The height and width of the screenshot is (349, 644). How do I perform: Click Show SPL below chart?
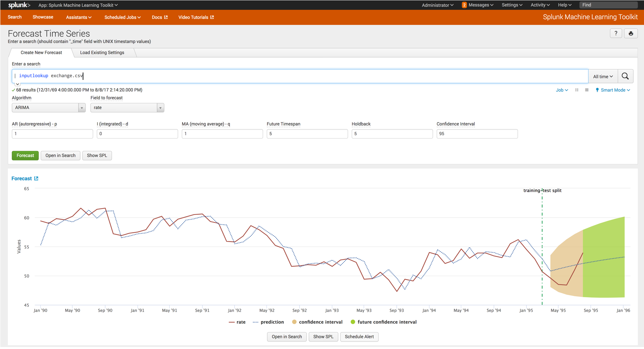(x=323, y=337)
